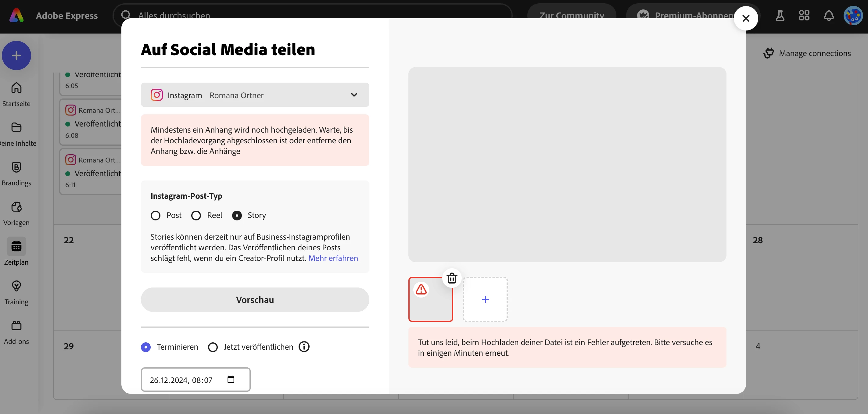Choose Jetzt veröffentlichen radio button

pos(213,347)
